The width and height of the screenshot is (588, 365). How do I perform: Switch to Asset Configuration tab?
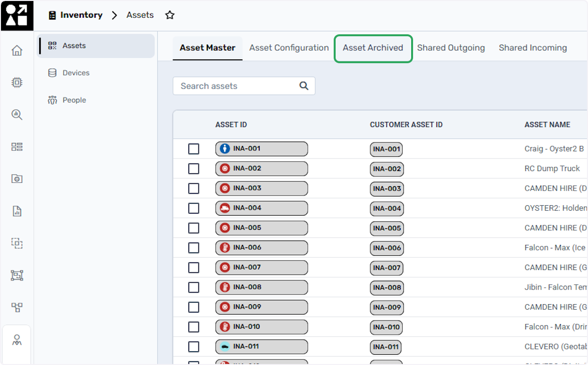tap(289, 48)
